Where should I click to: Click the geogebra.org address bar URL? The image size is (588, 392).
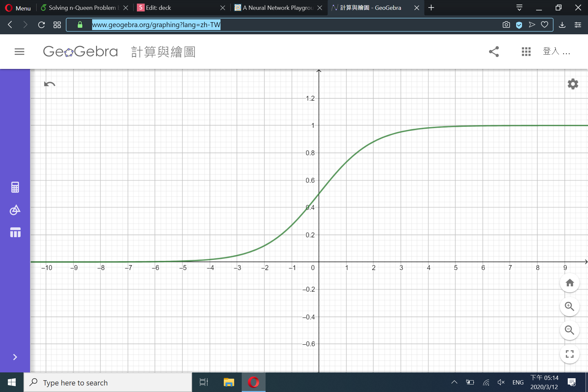[x=156, y=24]
